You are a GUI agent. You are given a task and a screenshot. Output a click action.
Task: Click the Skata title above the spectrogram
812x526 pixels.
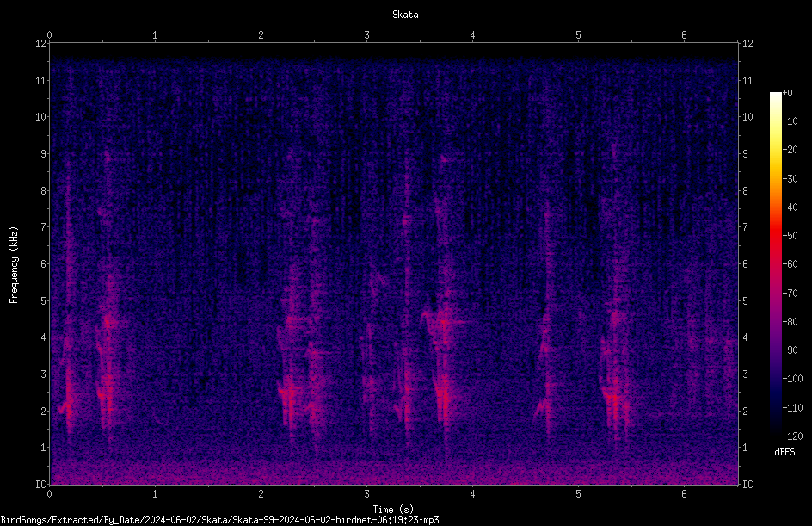tap(405, 15)
